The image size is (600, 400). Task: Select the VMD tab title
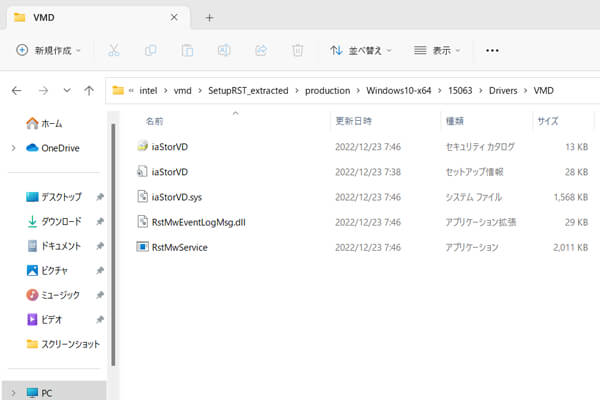coord(44,18)
